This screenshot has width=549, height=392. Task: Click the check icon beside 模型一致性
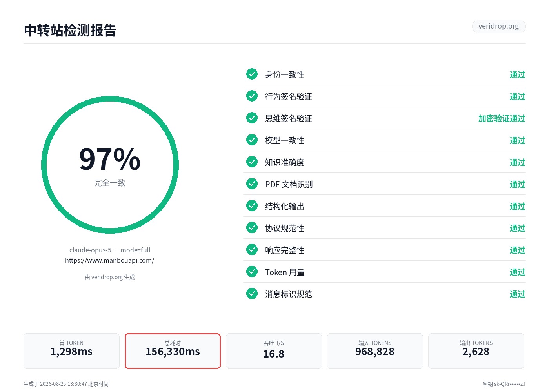pos(252,140)
